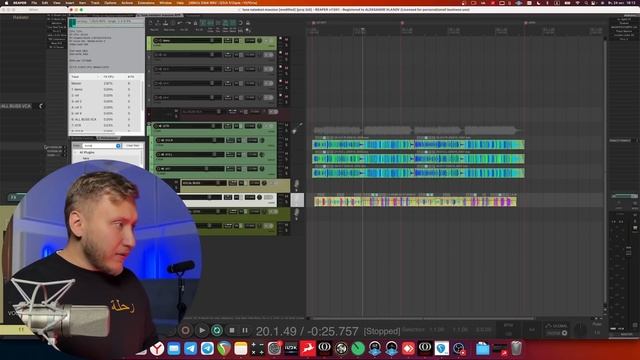640x360 pixels.
Task: Click the first red marker on the timeline ruler
Action: coord(313,23)
